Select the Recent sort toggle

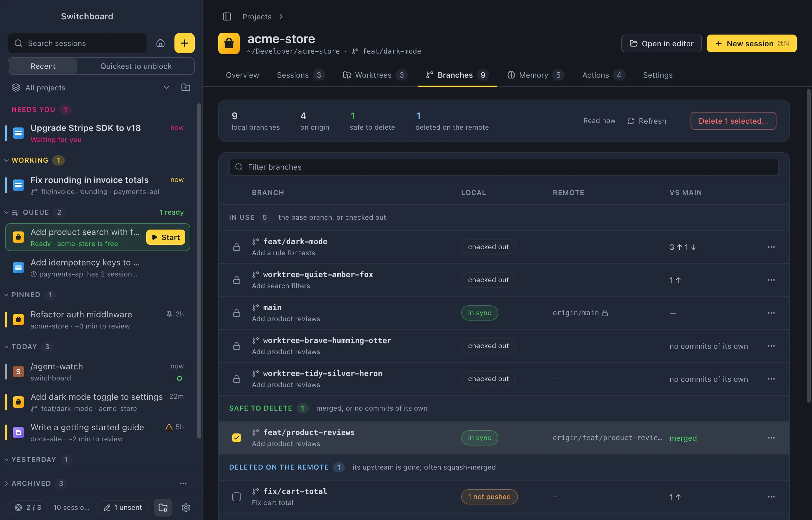pyautogui.click(x=43, y=66)
